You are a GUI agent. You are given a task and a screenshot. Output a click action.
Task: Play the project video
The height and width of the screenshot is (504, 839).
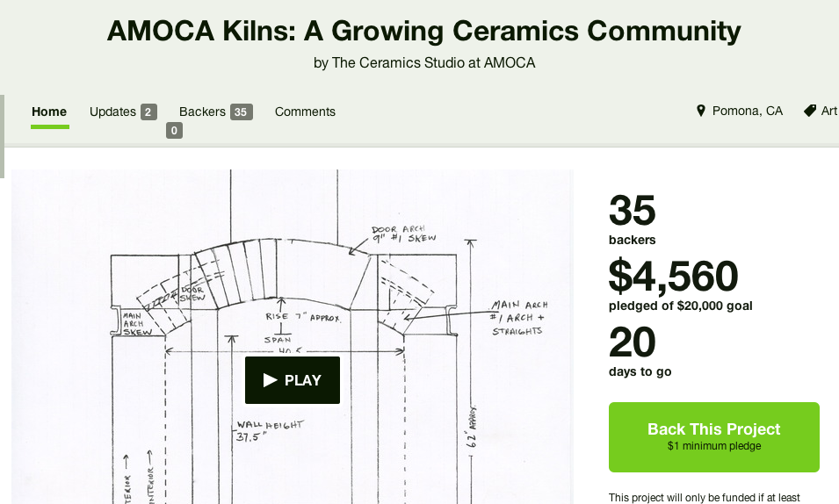(293, 380)
